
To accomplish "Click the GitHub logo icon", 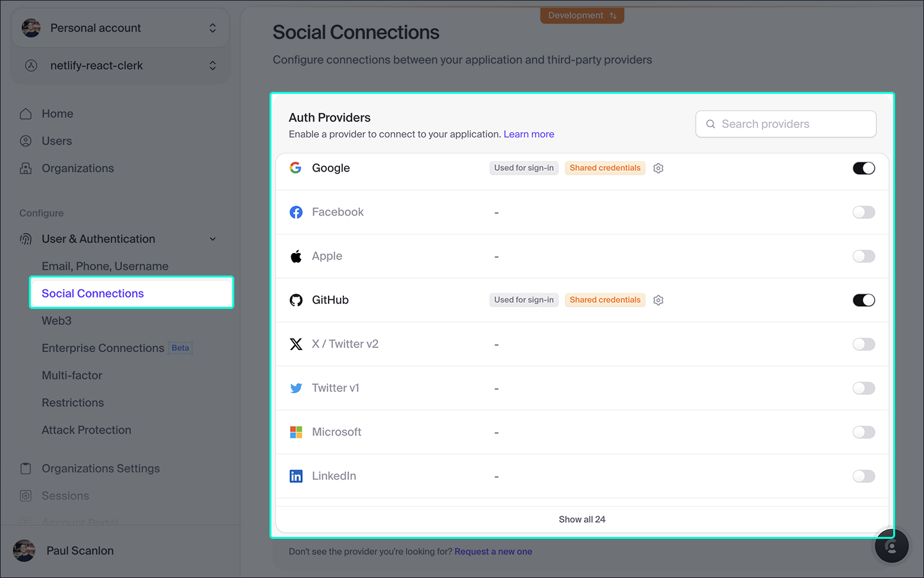I will click(296, 300).
